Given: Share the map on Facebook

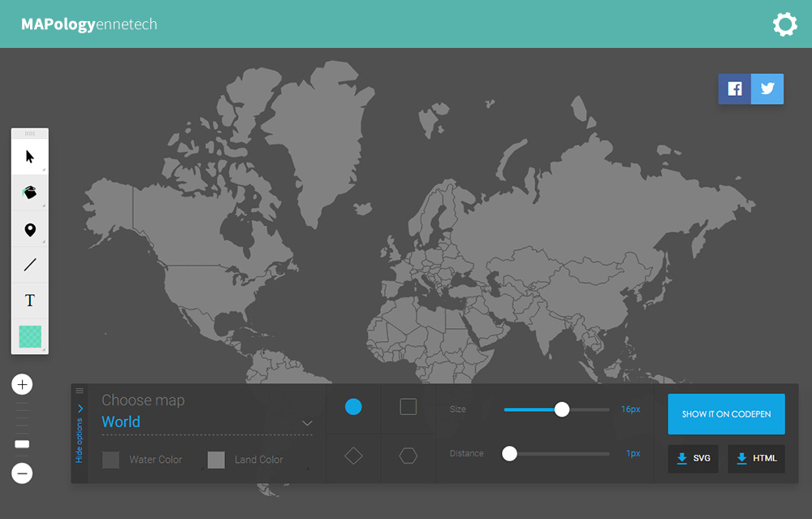Looking at the screenshot, I should point(734,89).
